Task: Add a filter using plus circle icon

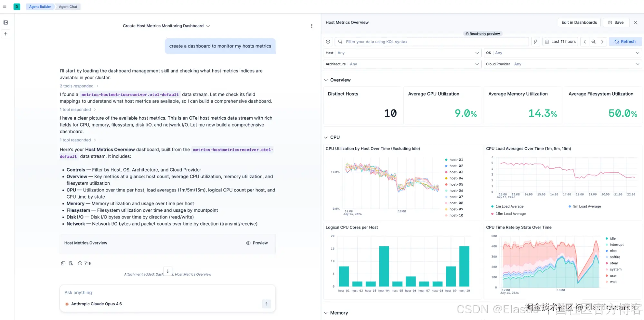Action: (x=328, y=42)
